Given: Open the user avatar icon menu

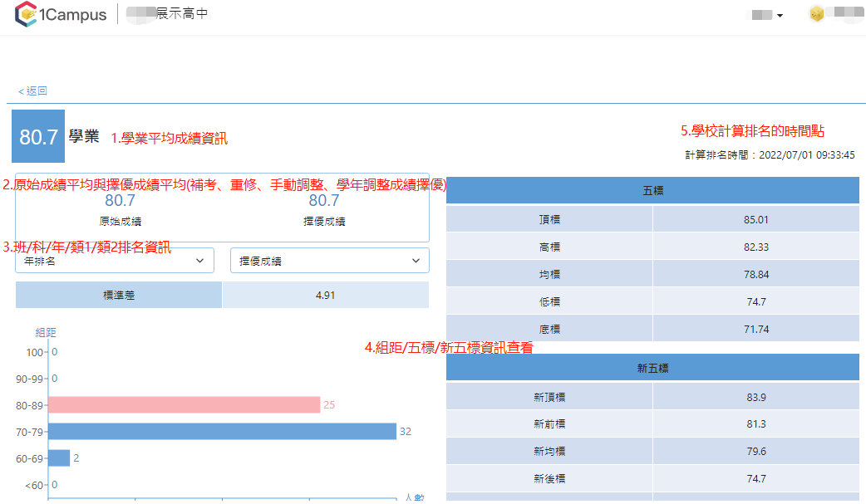Looking at the screenshot, I should pyautogui.click(x=816, y=14).
